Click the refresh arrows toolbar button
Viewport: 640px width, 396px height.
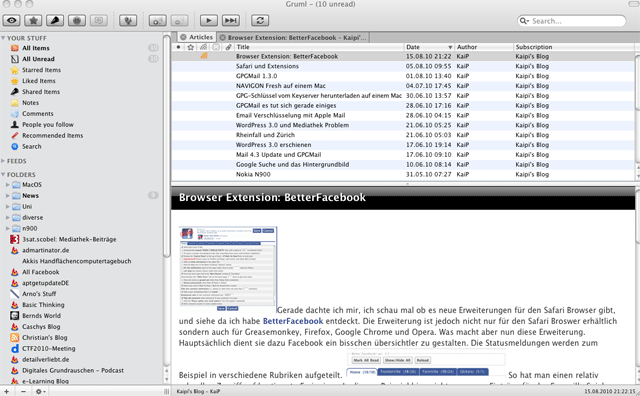tap(260, 20)
